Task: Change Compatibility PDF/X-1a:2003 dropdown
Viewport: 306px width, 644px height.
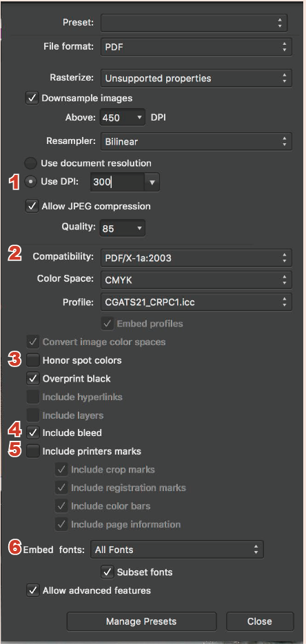Action: (196, 258)
